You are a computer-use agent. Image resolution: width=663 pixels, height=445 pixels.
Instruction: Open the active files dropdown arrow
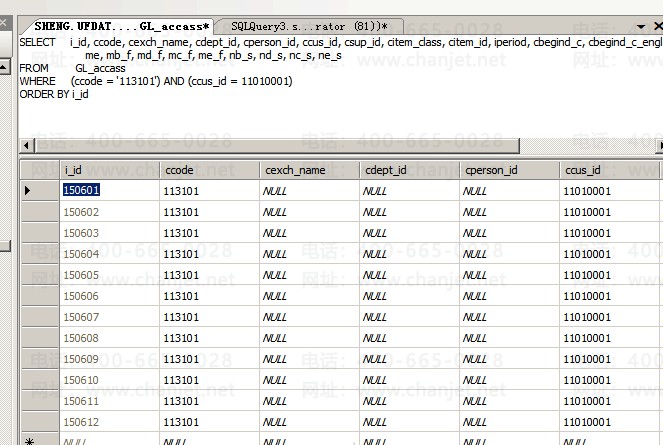pos(641,26)
